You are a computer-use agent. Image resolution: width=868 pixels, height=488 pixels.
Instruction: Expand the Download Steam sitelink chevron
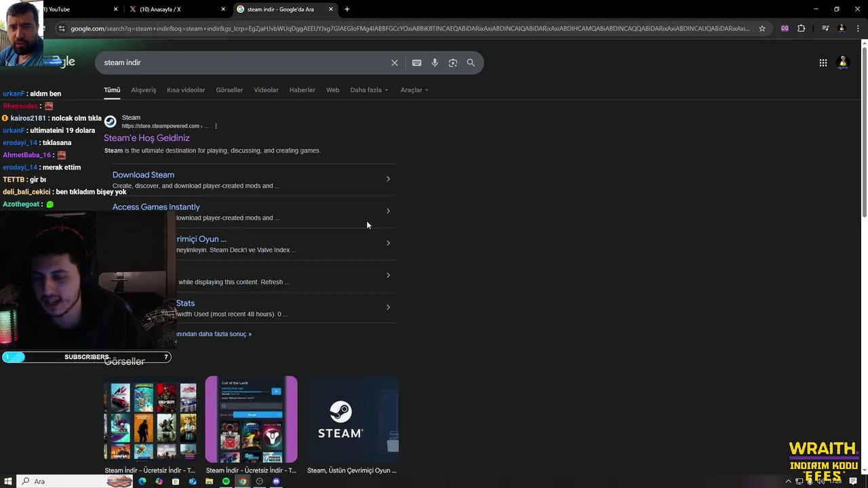click(x=388, y=179)
